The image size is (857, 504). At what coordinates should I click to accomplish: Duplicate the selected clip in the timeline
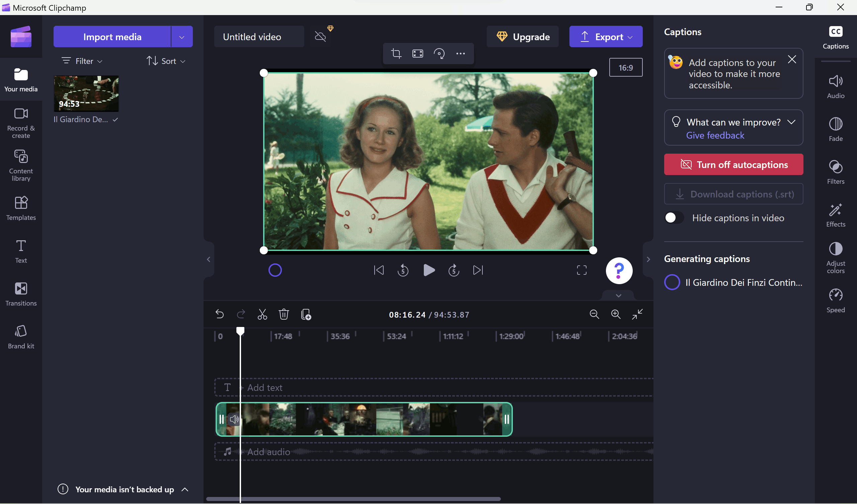coord(306,314)
